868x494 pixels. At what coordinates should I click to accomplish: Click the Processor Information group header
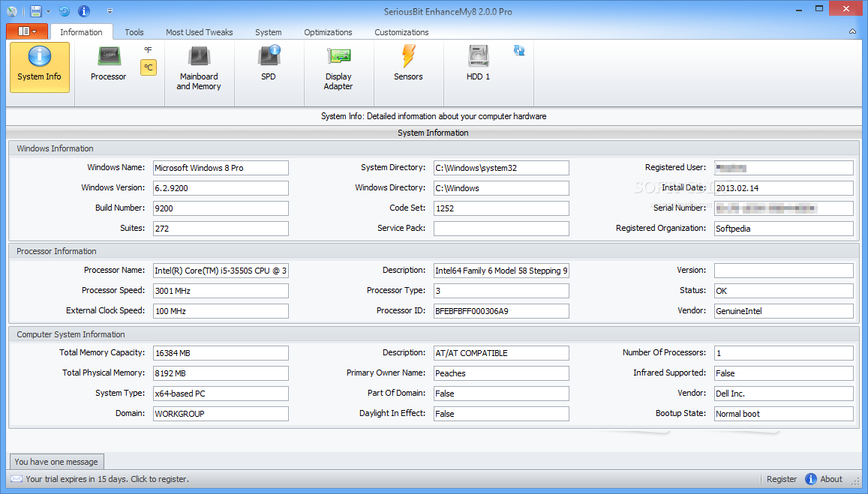pos(434,251)
